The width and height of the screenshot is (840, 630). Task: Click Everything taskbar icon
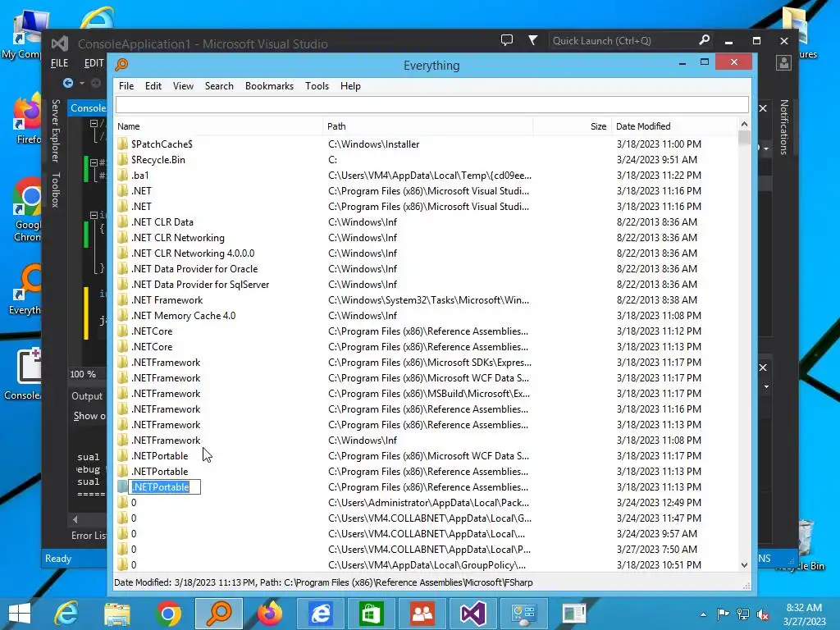point(218,614)
